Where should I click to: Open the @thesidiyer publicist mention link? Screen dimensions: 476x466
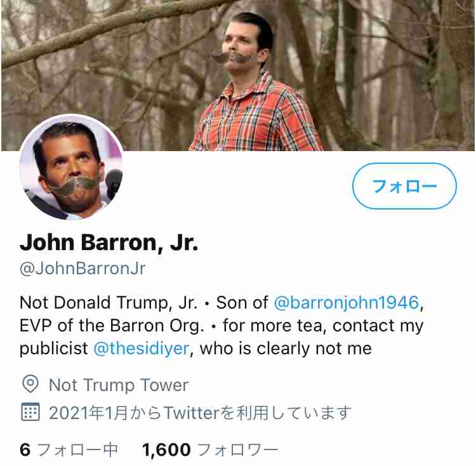142,349
